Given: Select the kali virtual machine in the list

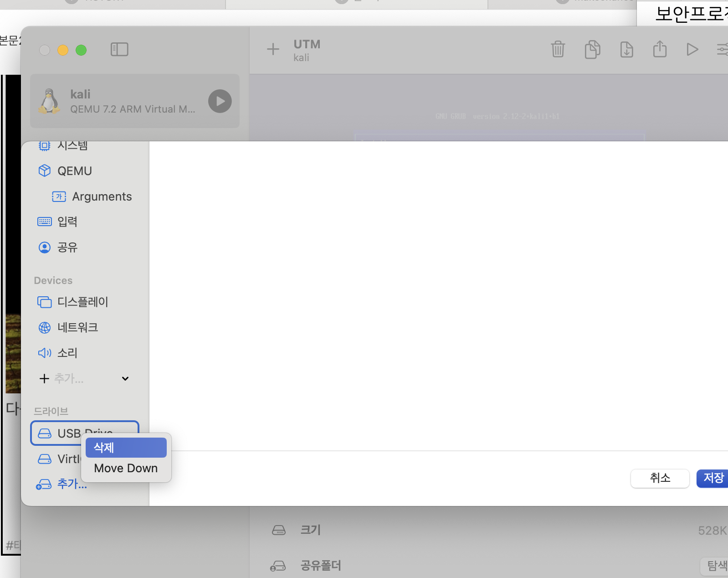Looking at the screenshot, I should 135,101.
